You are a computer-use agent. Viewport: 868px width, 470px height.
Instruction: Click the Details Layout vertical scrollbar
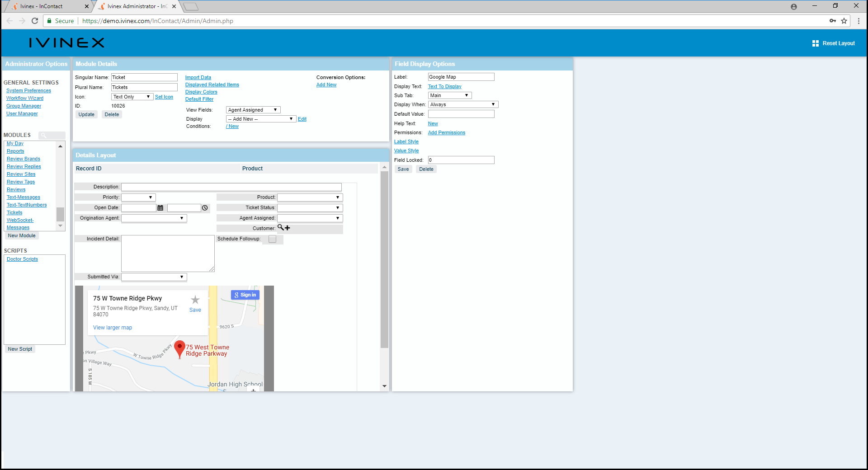tap(384, 259)
